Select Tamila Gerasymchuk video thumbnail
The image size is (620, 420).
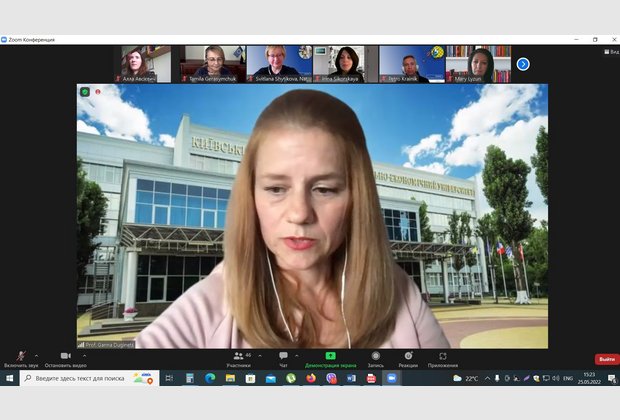(x=213, y=64)
